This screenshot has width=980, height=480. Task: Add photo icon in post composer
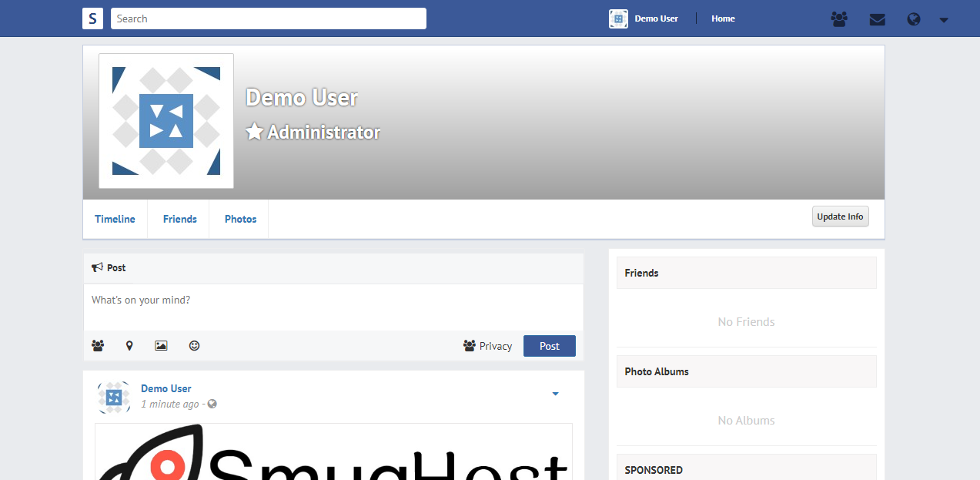161,346
